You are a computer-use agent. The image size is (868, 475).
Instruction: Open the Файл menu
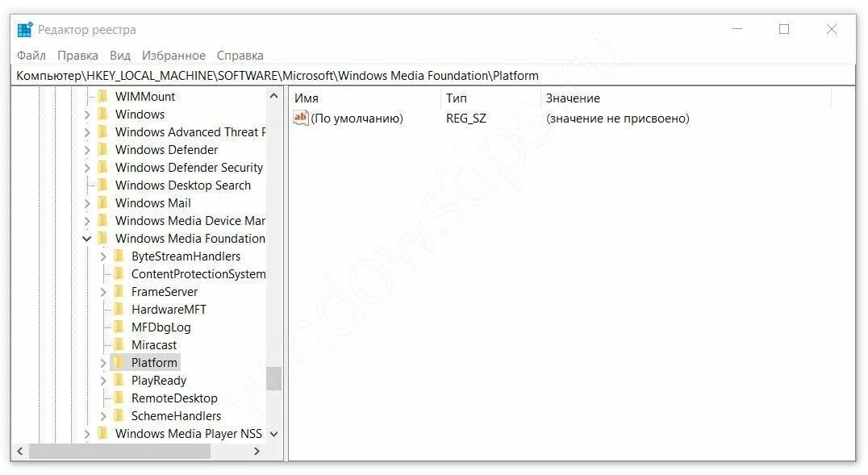(31, 56)
